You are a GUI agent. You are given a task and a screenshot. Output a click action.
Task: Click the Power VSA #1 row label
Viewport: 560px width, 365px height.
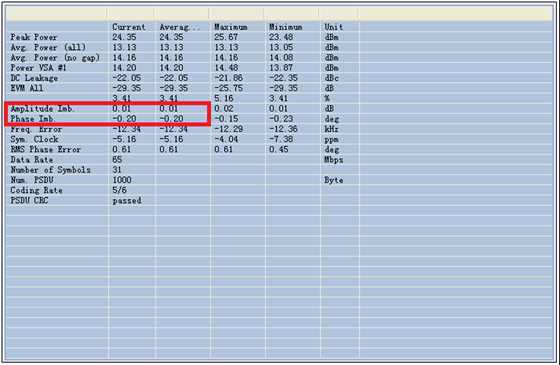point(39,68)
